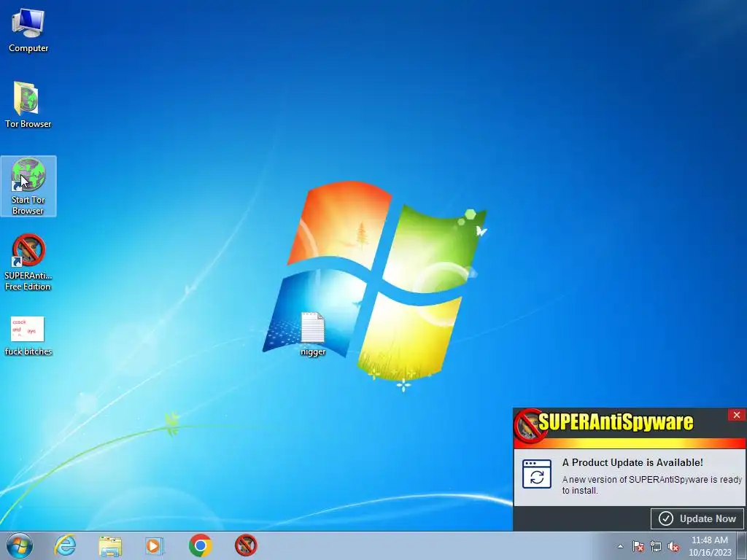
Task: Show hidden system tray icons
Action: pos(620,546)
